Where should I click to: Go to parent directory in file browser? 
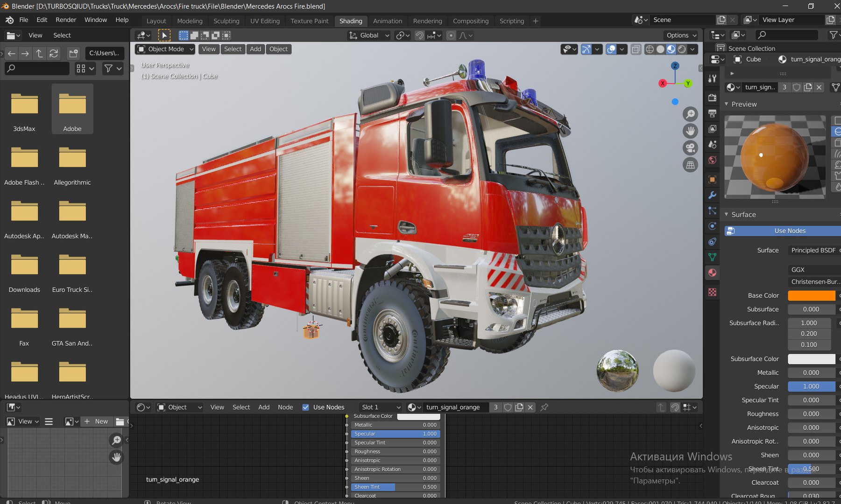[x=39, y=54]
